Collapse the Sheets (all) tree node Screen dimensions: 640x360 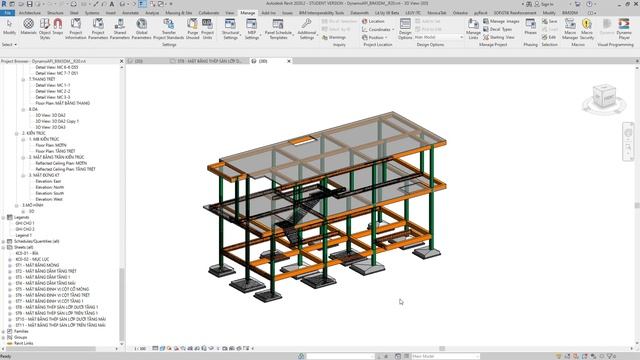point(4,247)
